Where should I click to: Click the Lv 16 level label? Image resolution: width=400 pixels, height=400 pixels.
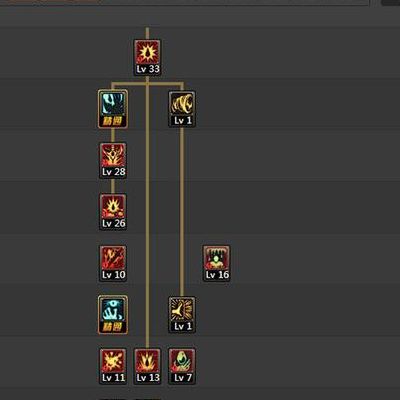tap(217, 275)
